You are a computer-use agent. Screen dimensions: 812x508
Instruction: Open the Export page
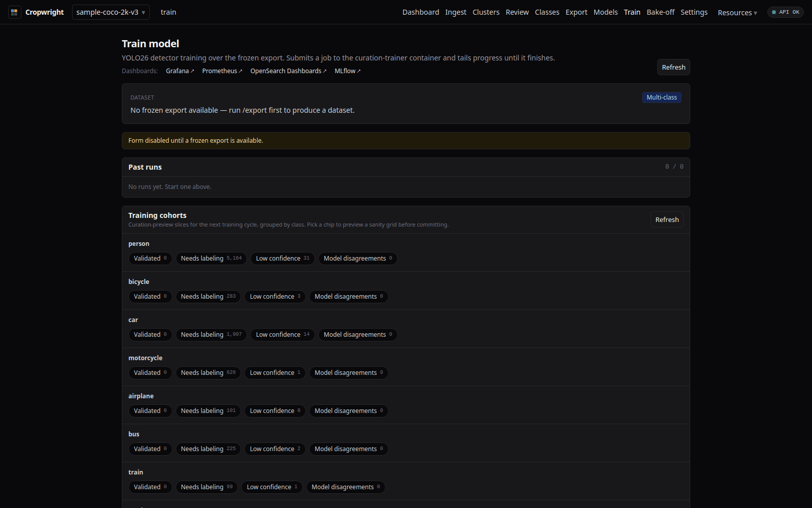pyautogui.click(x=577, y=12)
